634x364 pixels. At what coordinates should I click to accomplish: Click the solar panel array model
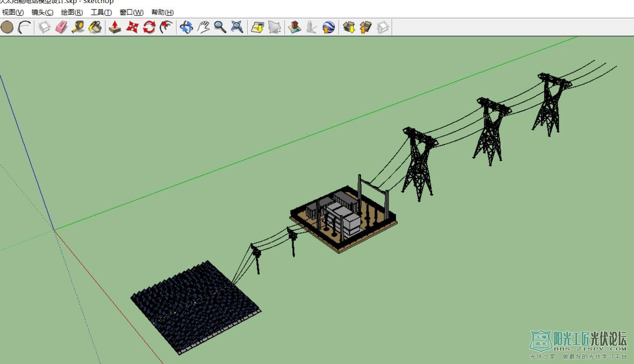point(196,307)
